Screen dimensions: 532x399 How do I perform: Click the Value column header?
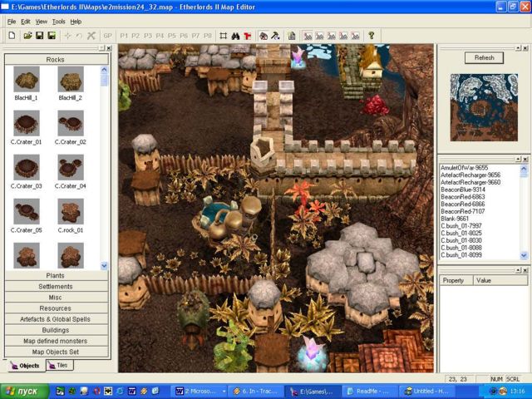(500, 280)
